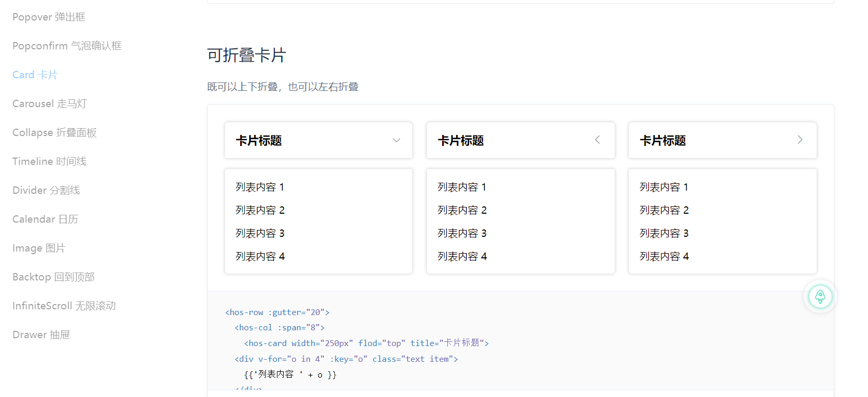Select Card 卡片 sidebar item

[35, 75]
